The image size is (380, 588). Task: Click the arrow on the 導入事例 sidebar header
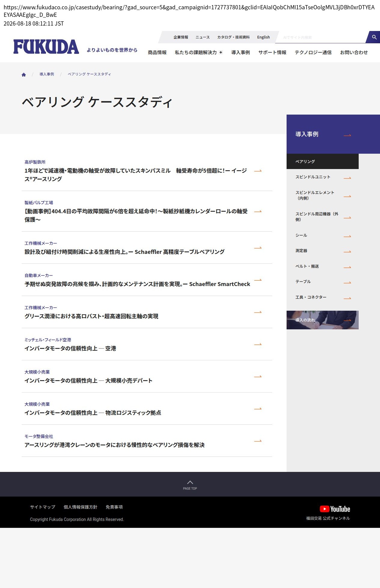pyautogui.click(x=347, y=135)
